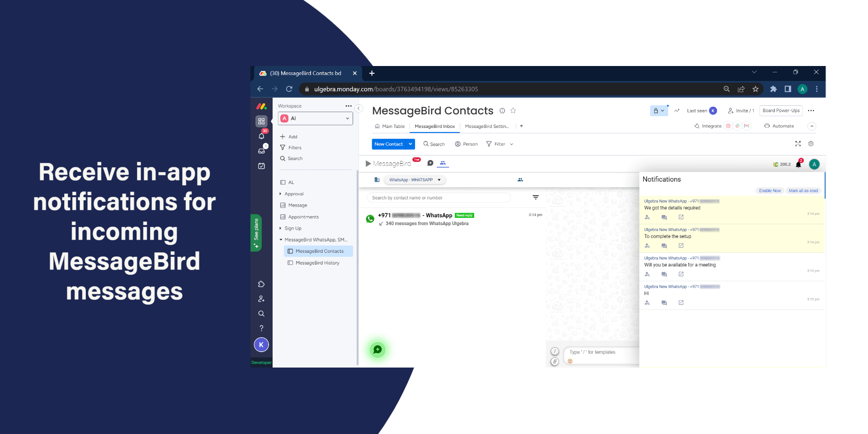
Task: Open the Appointments board in sidebar
Action: tap(303, 217)
